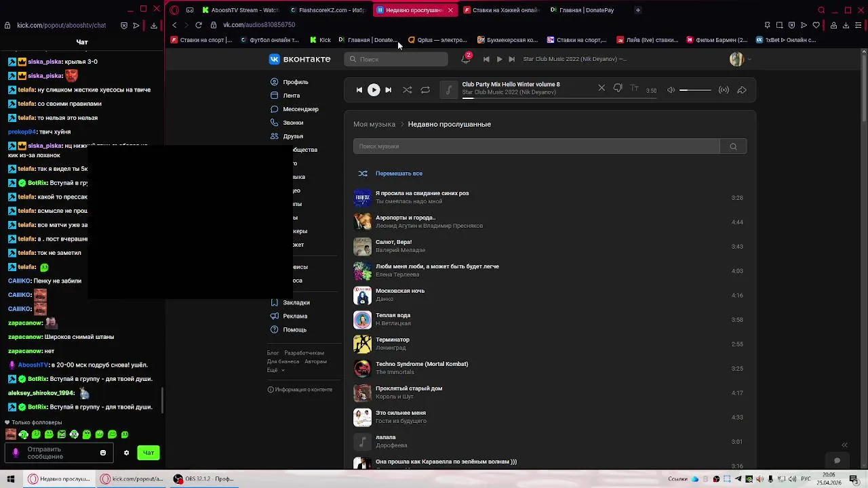The width and height of the screenshot is (868, 488).
Task: Click the VKontakte logo
Action: (x=300, y=59)
